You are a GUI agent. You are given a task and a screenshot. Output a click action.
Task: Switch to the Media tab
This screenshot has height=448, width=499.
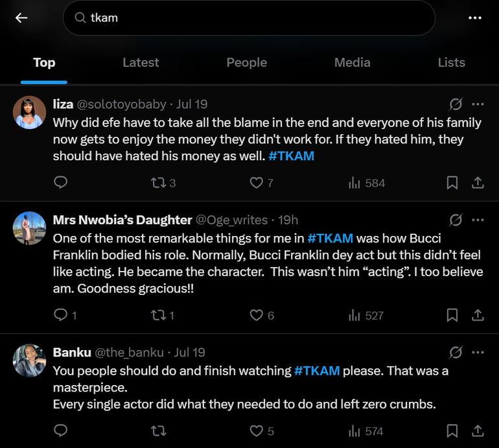[352, 62]
